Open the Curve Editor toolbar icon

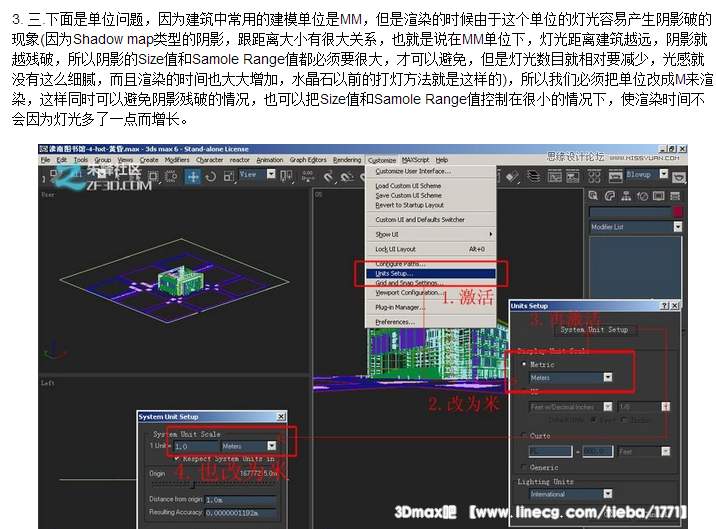coord(555,176)
